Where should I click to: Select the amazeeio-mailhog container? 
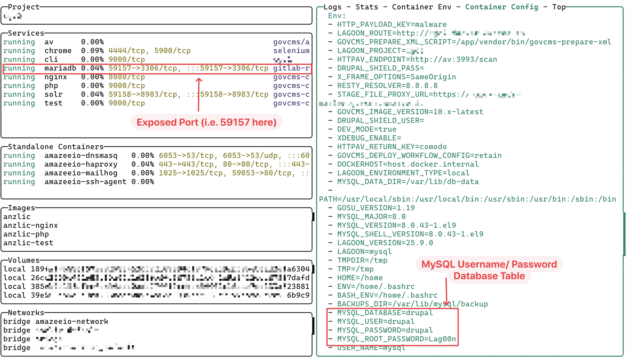pyautogui.click(x=81, y=173)
